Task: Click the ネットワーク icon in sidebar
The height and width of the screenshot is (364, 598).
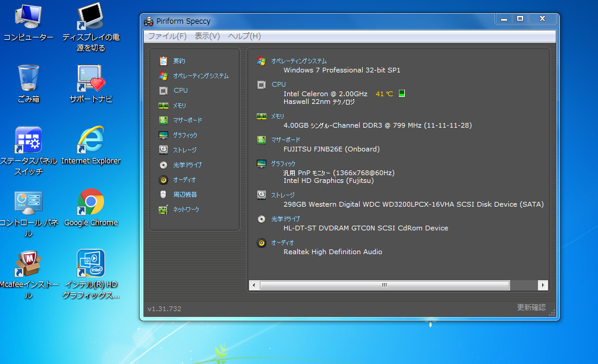Action: click(x=163, y=209)
